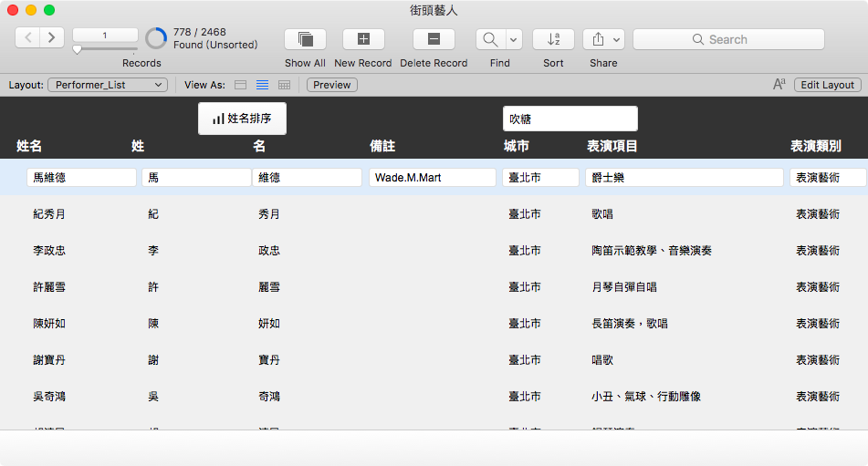Image resolution: width=868 pixels, height=466 pixels.
Task: Select the 吳奇鴻 record name
Action: click(x=49, y=397)
